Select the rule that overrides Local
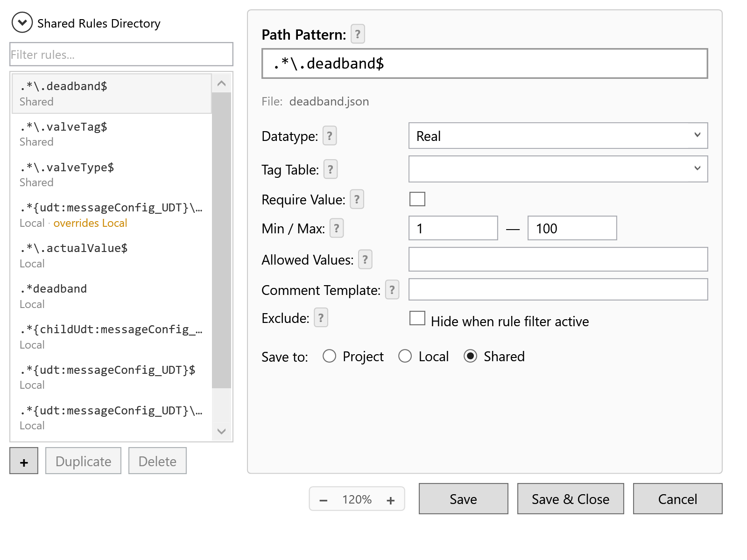The height and width of the screenshot is (560, 747). pyautogui.click(x=112, y=215)
